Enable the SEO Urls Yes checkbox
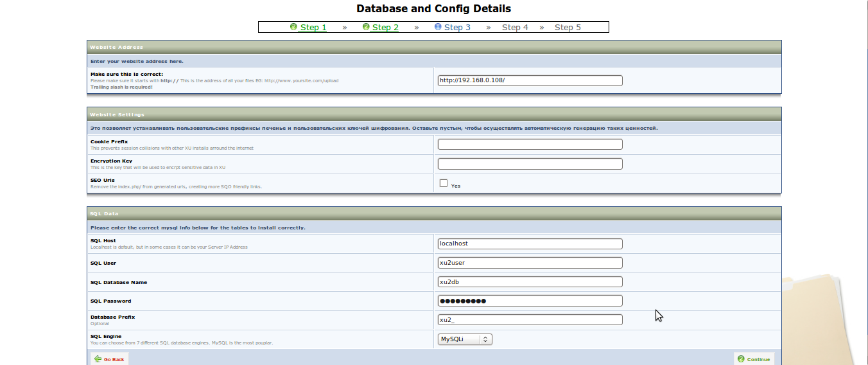This screenshot has height=365, width=868. pyautogui.click(x=444, y=183)
